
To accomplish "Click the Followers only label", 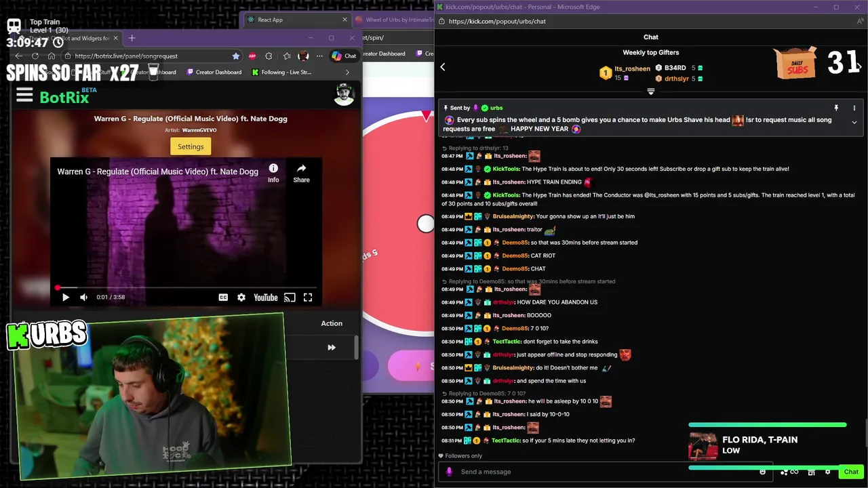I will 464,456.
